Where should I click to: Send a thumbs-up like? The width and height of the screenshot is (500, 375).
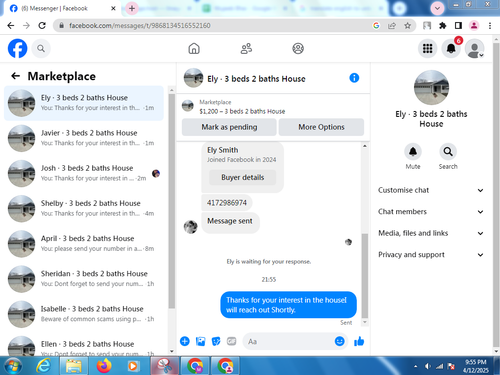coord(359,341)
